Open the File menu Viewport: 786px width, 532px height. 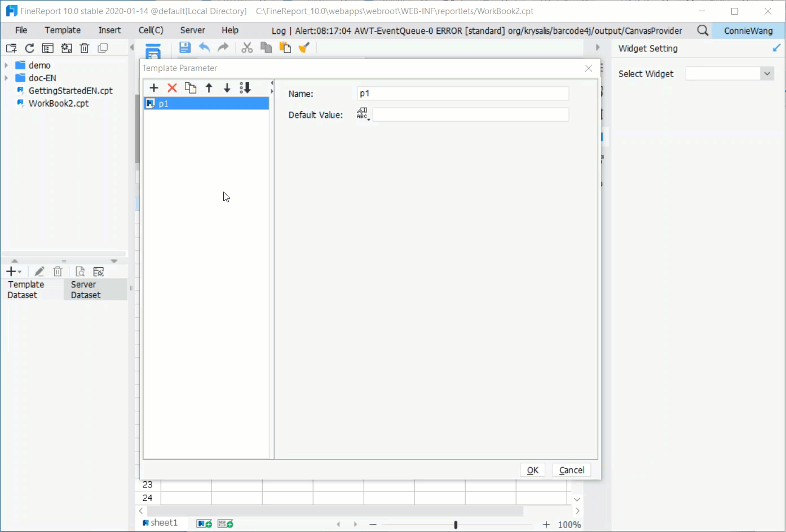pos(21,30)
